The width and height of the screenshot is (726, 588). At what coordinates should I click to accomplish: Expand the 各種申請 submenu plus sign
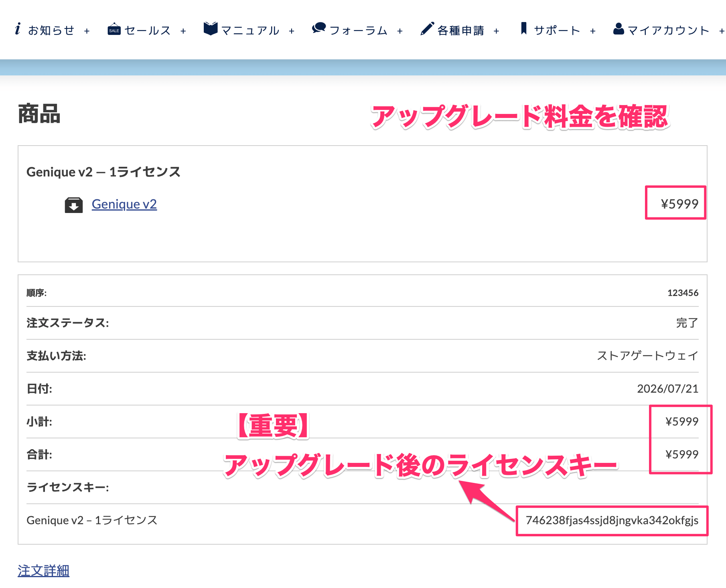pyautogui.click(x=497, y=31)
